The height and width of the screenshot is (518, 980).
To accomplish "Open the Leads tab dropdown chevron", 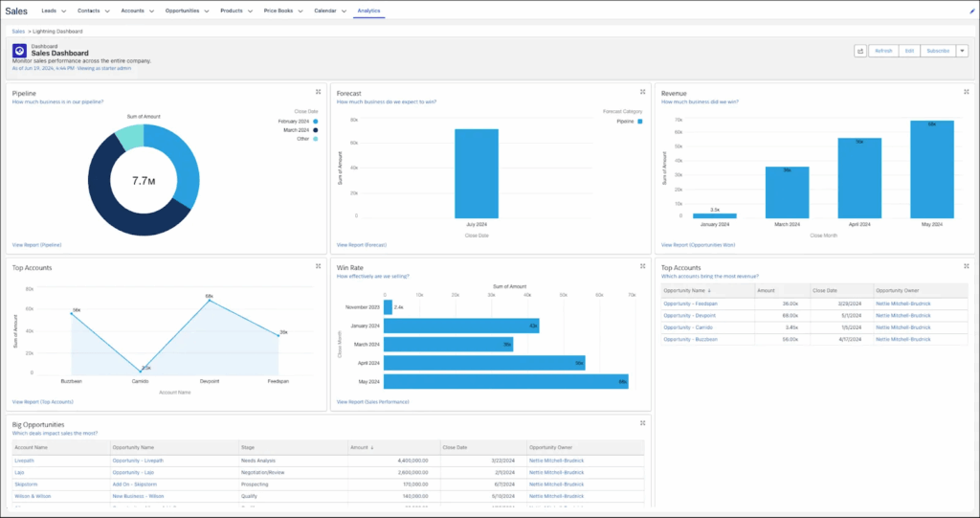I will tap(63, 11).
